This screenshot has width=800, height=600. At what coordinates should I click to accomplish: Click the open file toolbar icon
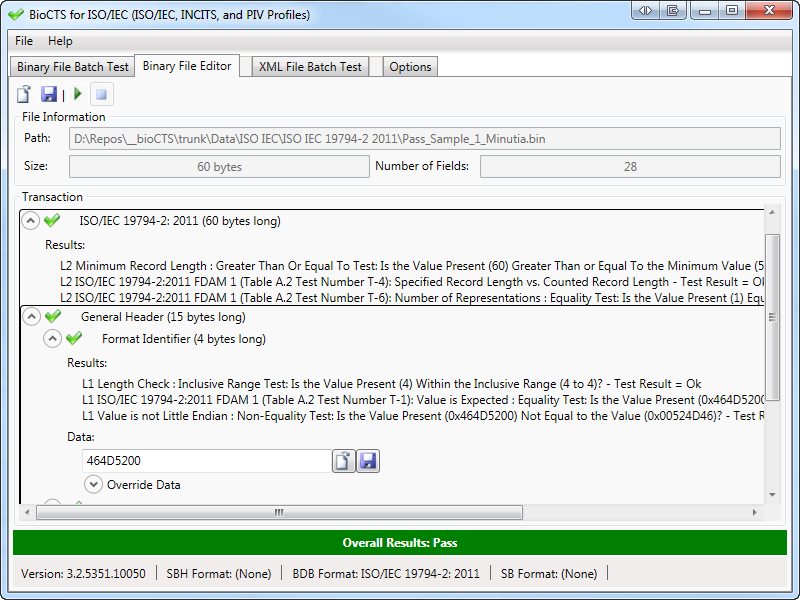(24, 94)
